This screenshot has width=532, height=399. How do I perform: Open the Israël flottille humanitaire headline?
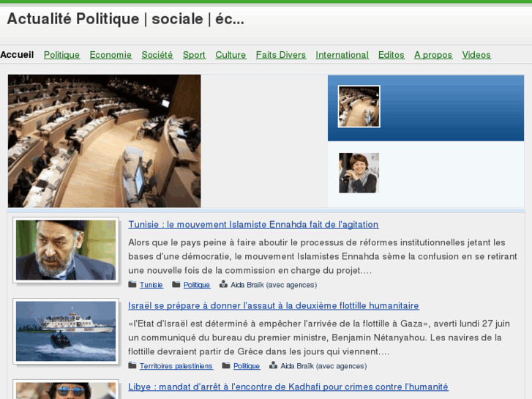pos(274,305)
